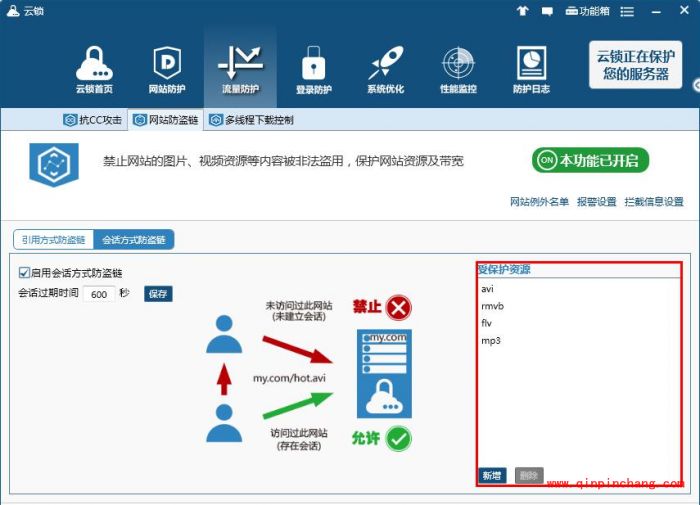The width and height of the screenshot is (700, 505).
Task: Expand the side panel arrow at right edge
Action: 696,85
